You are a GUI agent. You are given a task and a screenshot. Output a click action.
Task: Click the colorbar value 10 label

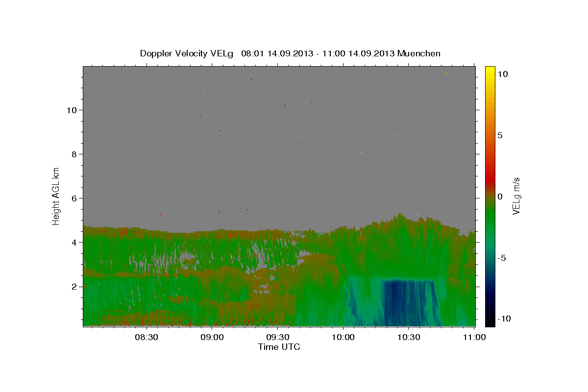(x=502, y=73)
